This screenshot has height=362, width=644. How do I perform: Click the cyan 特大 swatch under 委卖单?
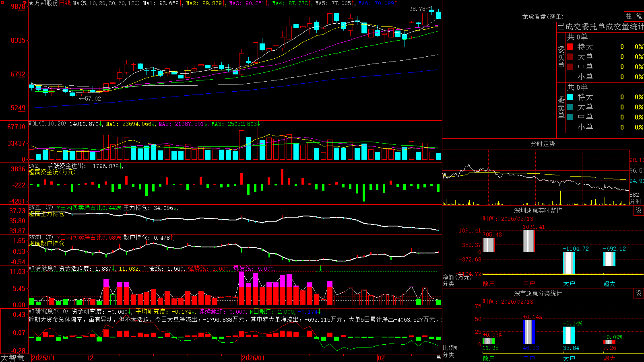coord(570,97)
